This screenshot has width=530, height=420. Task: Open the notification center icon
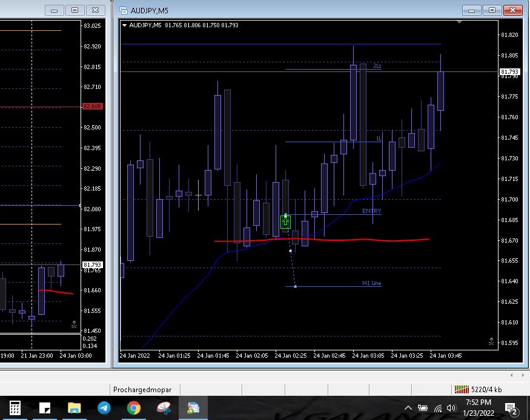click(511, 409)
